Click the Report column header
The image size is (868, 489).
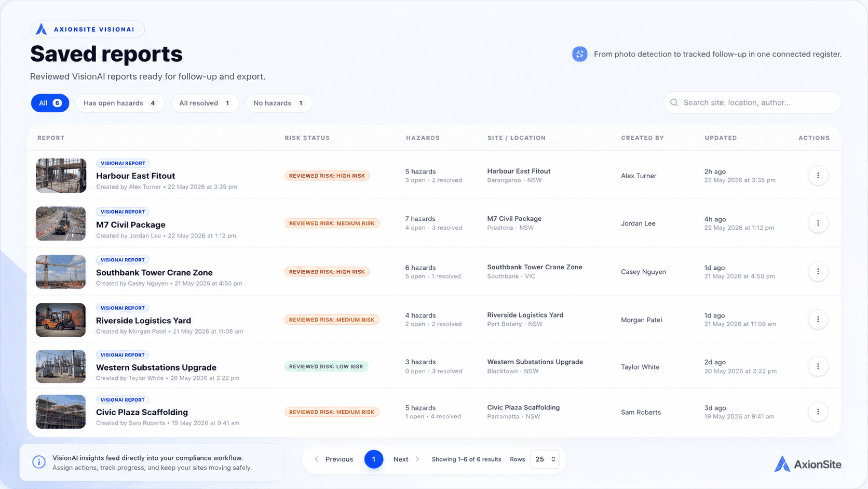pyautogui.click(x=51, y=138)
